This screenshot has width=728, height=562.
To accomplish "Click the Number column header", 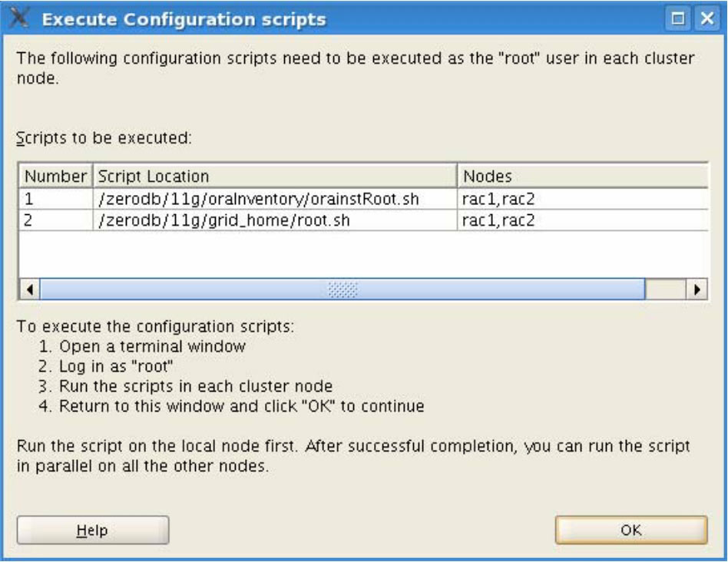I will 55,177.
